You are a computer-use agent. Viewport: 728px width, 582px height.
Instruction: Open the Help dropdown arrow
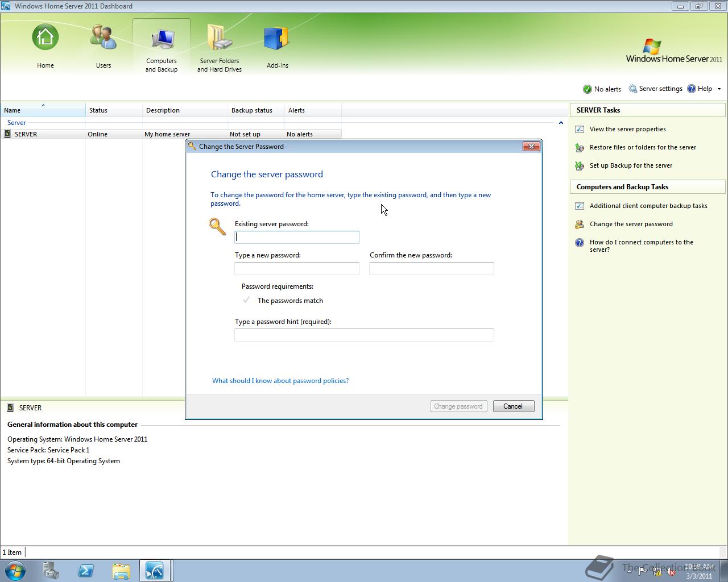click(719, 89)
